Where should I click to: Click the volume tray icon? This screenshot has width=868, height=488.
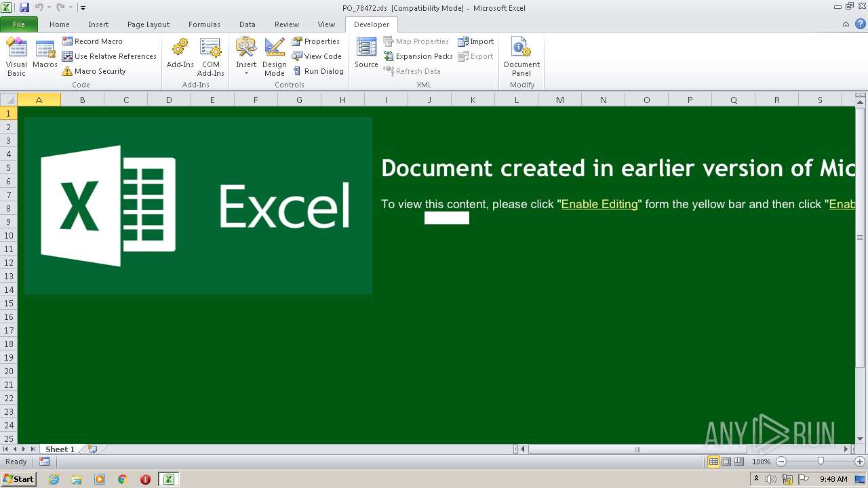(x=771, y=479)
